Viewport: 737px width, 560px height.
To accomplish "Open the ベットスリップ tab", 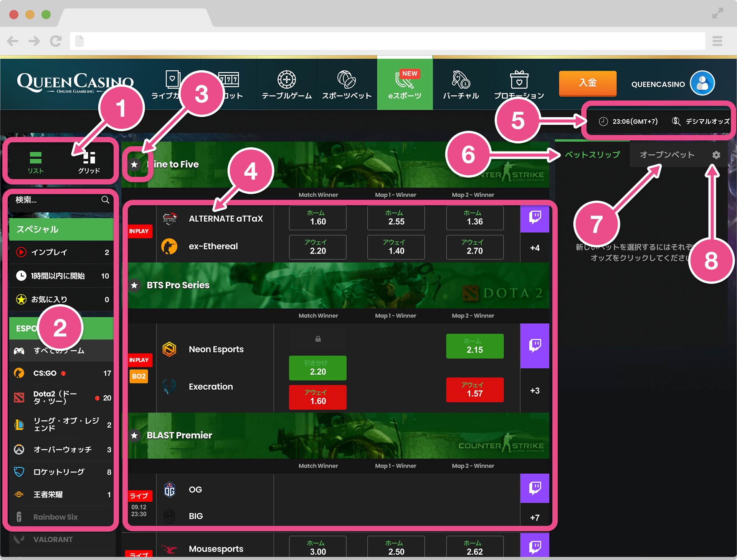I will (592, 155).
